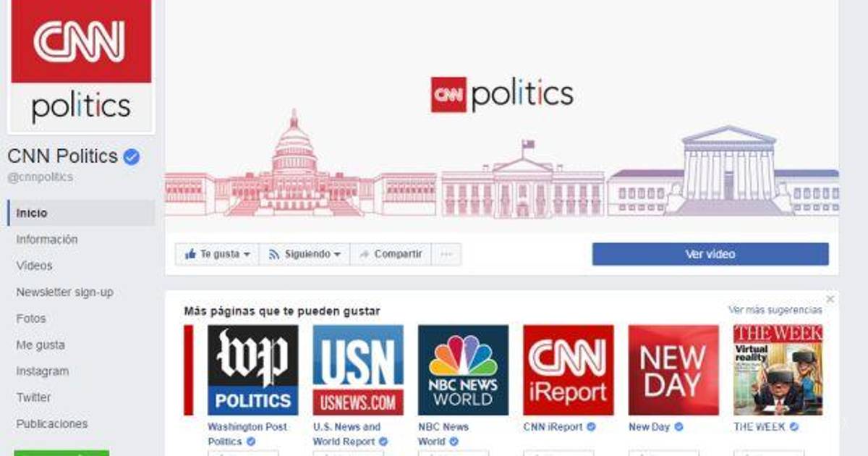The height and width of the screenshot is (456, 868).
Task: Click the blue Ver video button
Action: 710,254
